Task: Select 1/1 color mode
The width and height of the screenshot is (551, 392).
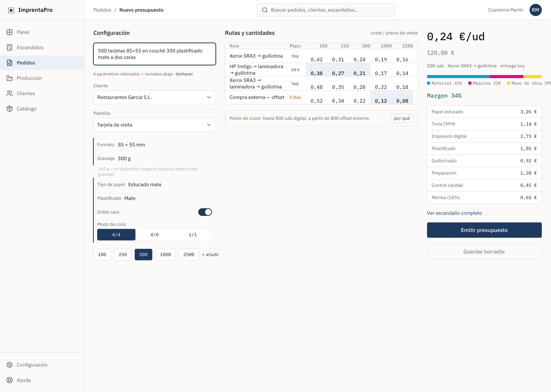Action: tap(193, 235)
